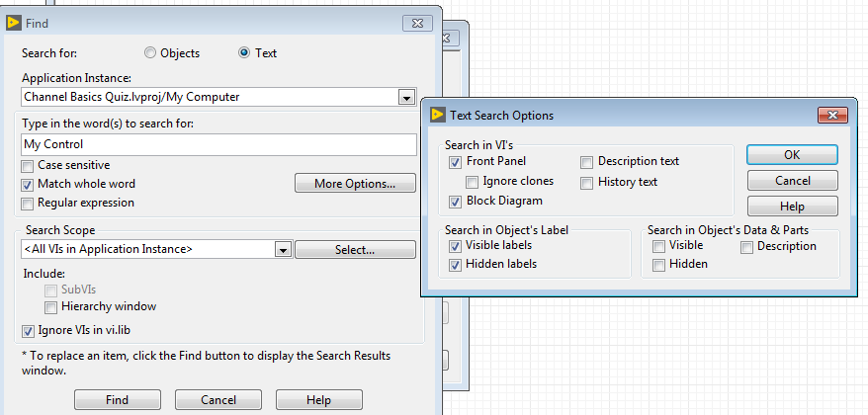Open the Application Instance dropdown
Image resolution: width=868 pixels, height=415 pixels.
pos(406,97)
